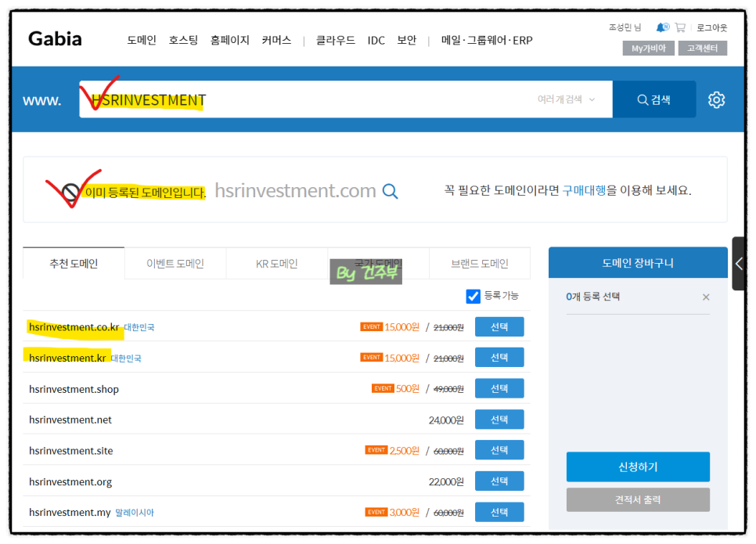Click the 말레이시아 country label
The width and height of the screenshot is (756, 544).
(x=135, y=513)
